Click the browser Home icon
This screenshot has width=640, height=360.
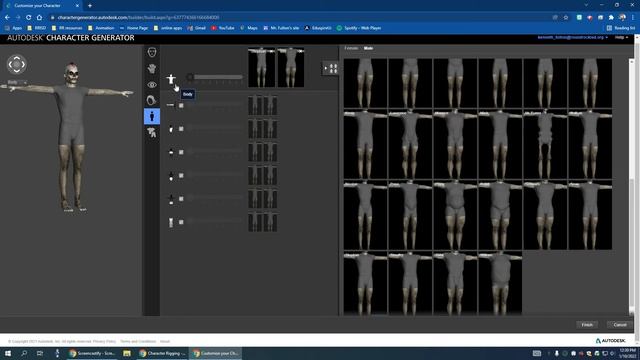point(39,18)
